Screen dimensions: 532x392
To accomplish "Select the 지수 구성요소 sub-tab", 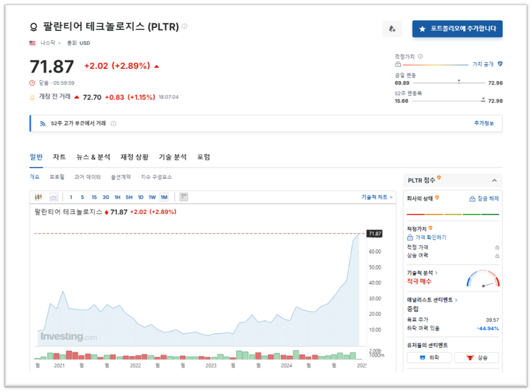I will [157, 177].
